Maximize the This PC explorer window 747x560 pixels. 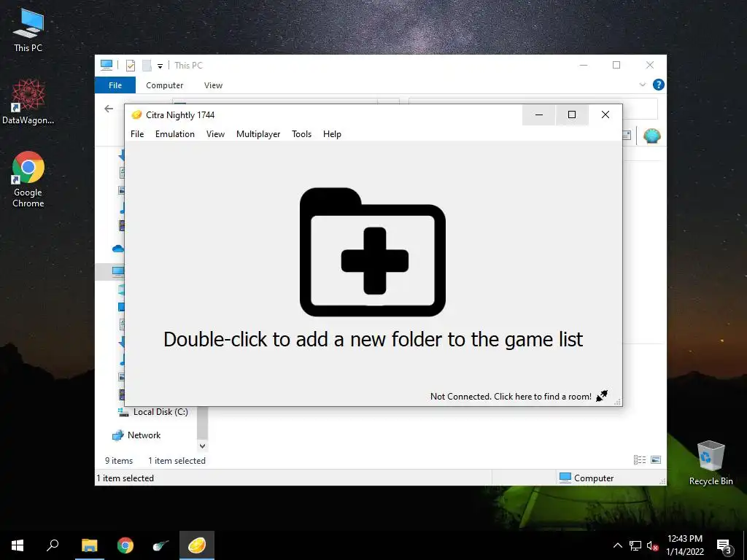click(x=616, y=65)
